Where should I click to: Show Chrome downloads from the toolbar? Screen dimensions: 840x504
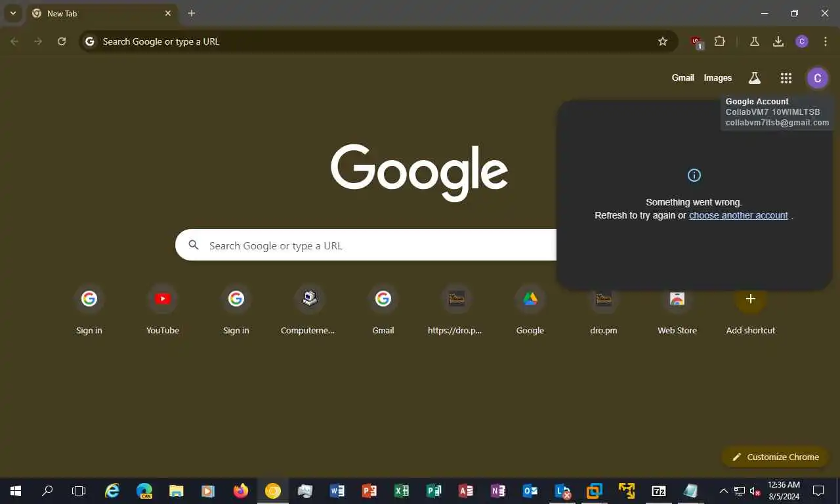tap(778, 41)
